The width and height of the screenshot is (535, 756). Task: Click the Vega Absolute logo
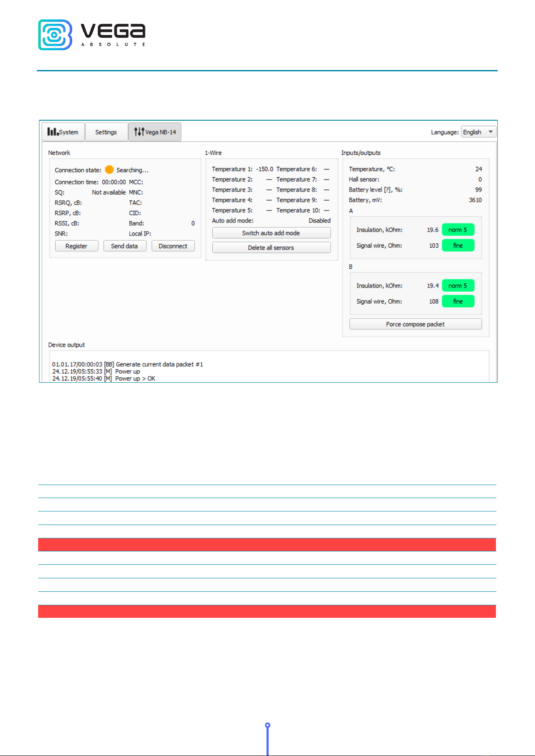pos(92,35)
